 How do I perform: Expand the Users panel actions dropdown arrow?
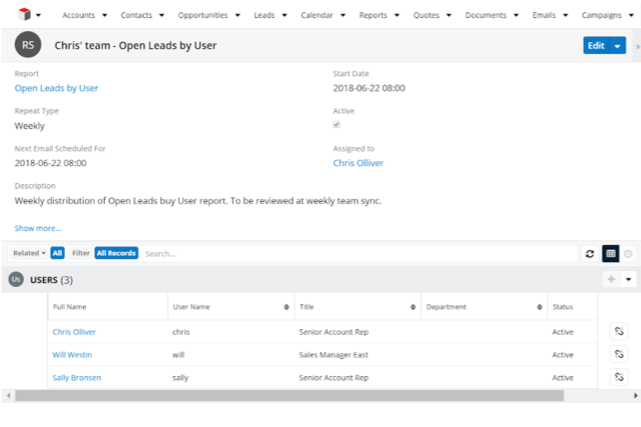coord(628,280)
